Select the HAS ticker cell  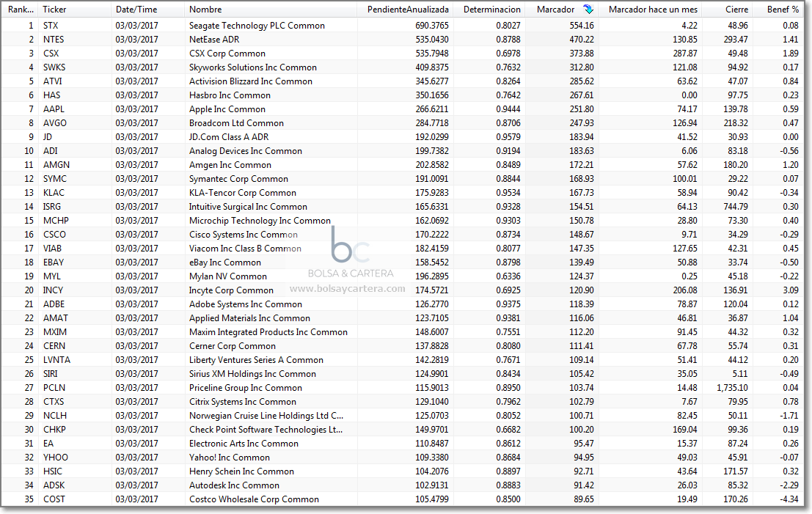51,95
